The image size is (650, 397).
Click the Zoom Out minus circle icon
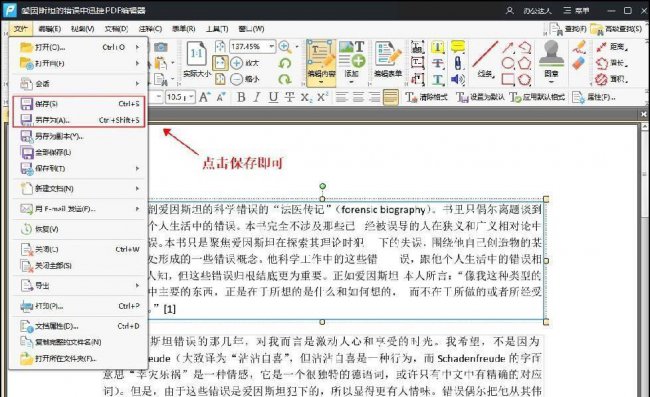click(236, 79)
